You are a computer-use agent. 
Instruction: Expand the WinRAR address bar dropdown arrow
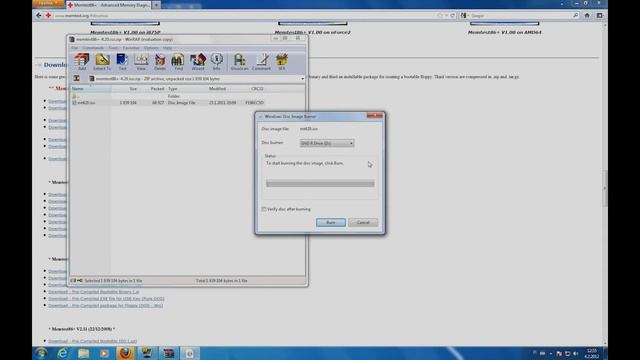click(x=302, y=79)
